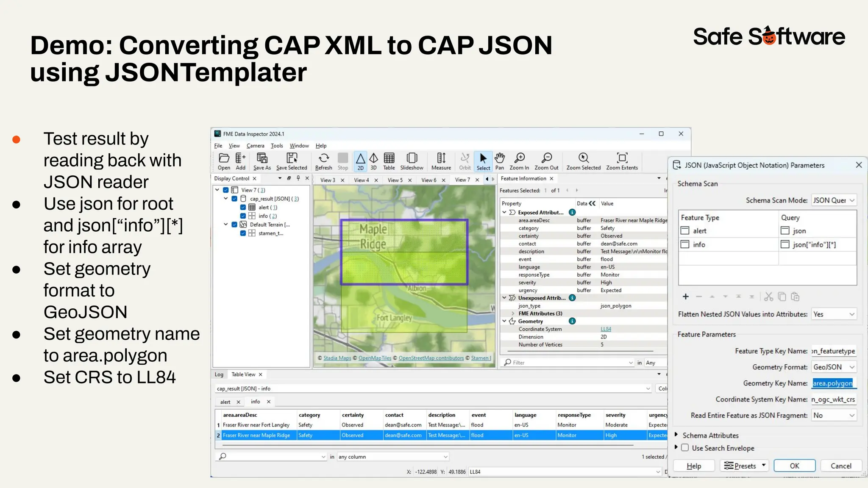This screenshot has width=868, height=488.
Task: Open the Help menu
Action: [x=321, y=146]
